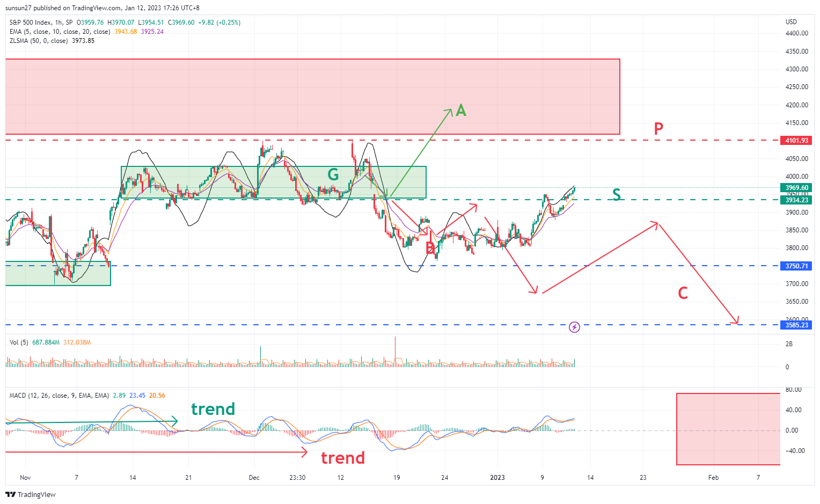The height and width of the screenshot is (504, 820).
Task: Click the +9.82 (+0.25%) change value
Action: tap(219, 23)
